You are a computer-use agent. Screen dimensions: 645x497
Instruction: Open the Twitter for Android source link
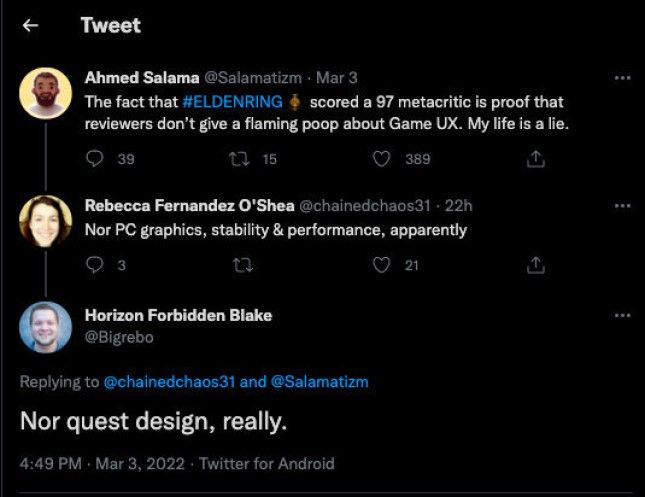tap(267, 463)
